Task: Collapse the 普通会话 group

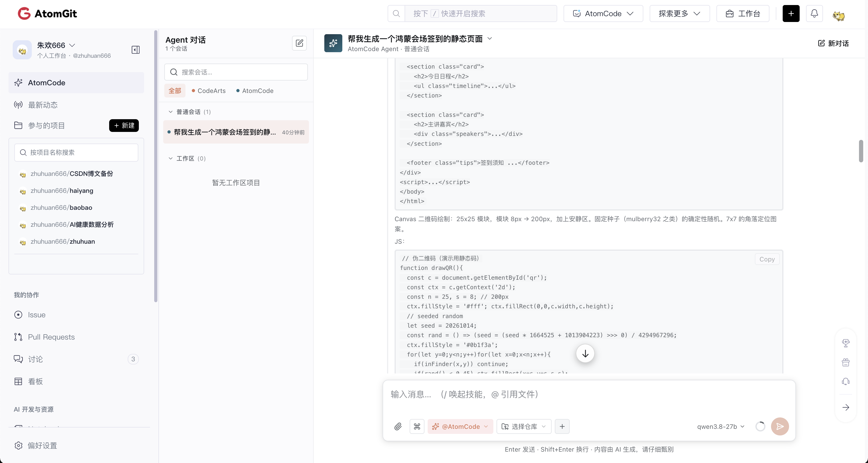Action: click(x=171, y=112)
